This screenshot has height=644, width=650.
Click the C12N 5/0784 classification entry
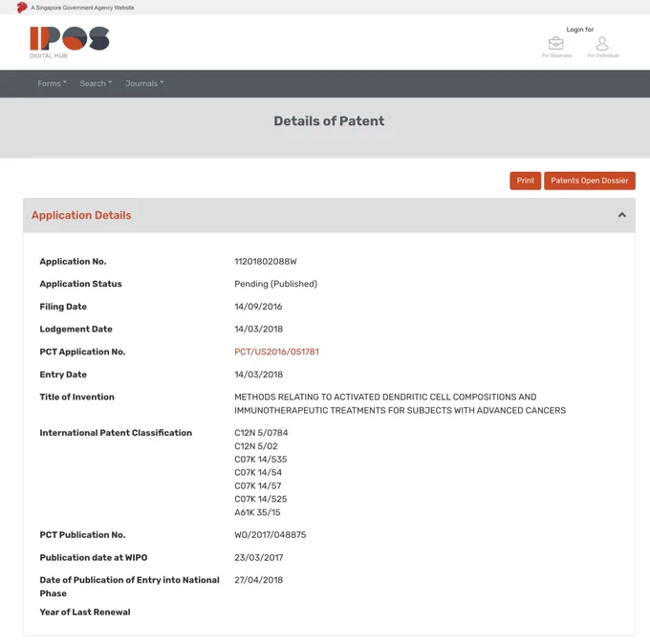(x=261, y=433)
